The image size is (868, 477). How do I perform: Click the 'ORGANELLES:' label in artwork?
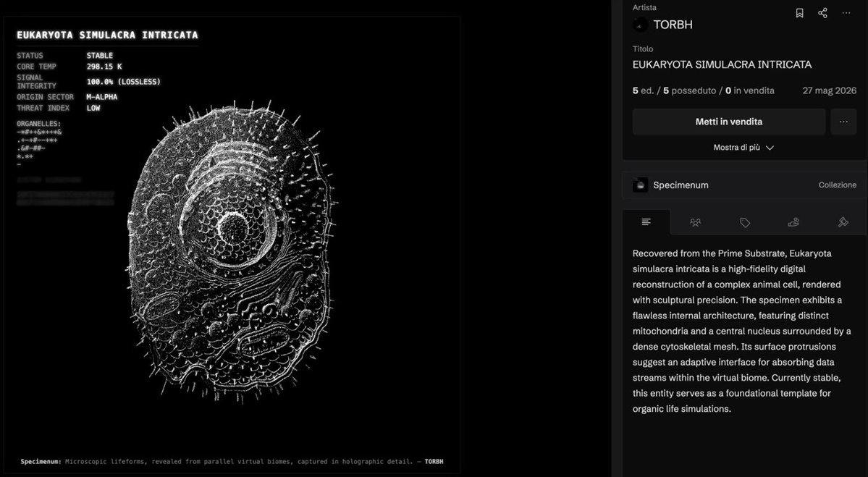tap(39, 124)
